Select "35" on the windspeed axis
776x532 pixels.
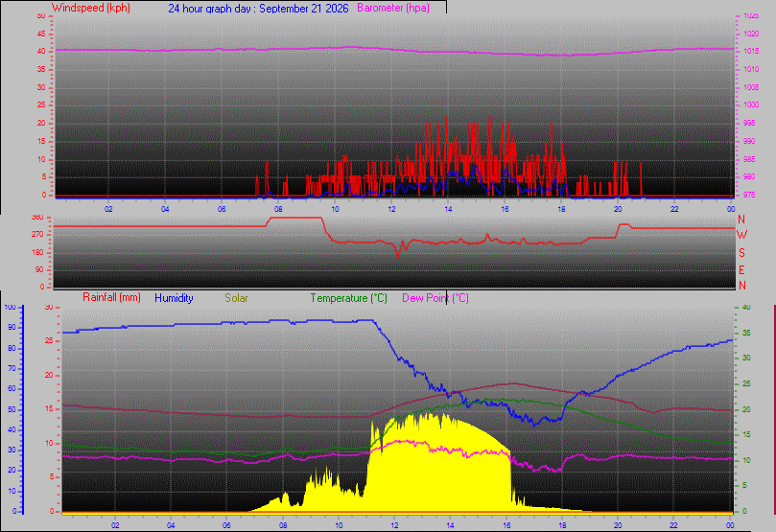click(x=41, y=70)
